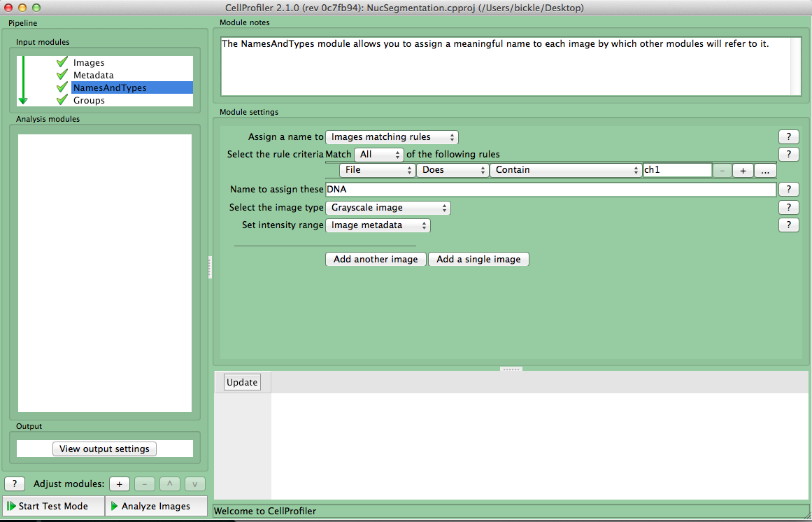Open the Set intensity range dropdown

pyautogui.click(x=378, y=225)
